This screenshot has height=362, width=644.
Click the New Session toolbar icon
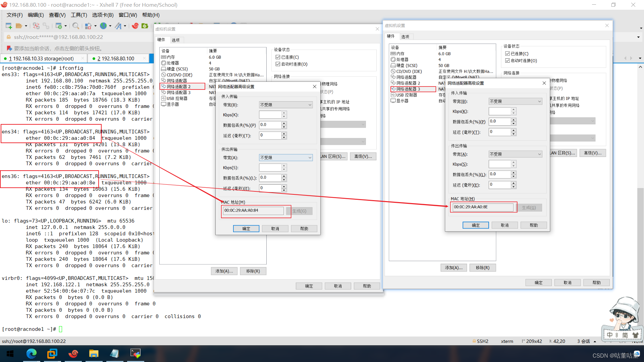click(9, 26)
